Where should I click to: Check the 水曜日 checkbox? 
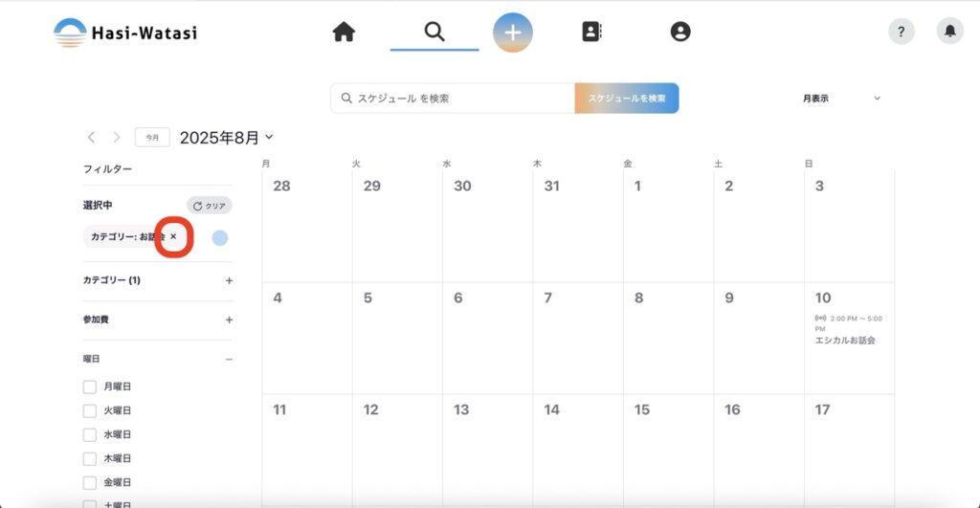coord(90,434)
